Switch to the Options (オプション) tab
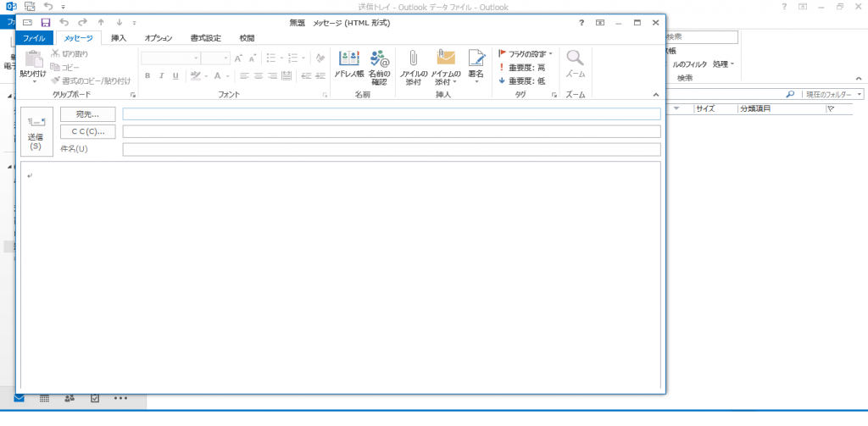Image resolution: width=868 pixels, height=426 pixels. click(159, 38)
